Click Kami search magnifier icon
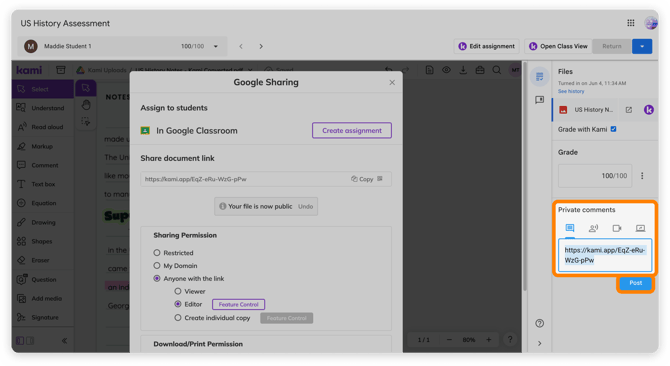Screen dimensions: 670x366 pos(497,70)
